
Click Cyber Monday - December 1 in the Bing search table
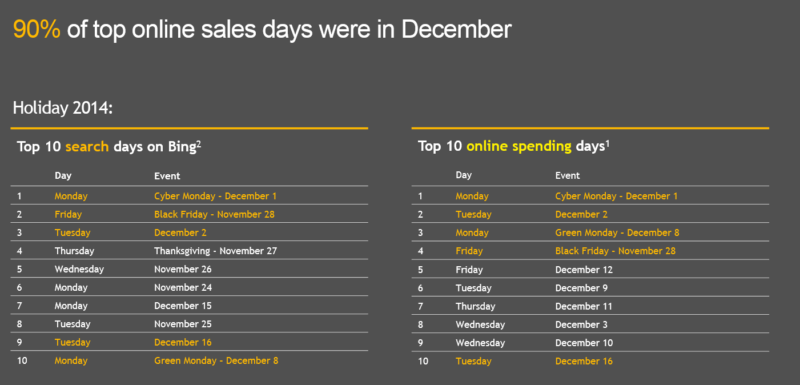(x=215, y=196)
